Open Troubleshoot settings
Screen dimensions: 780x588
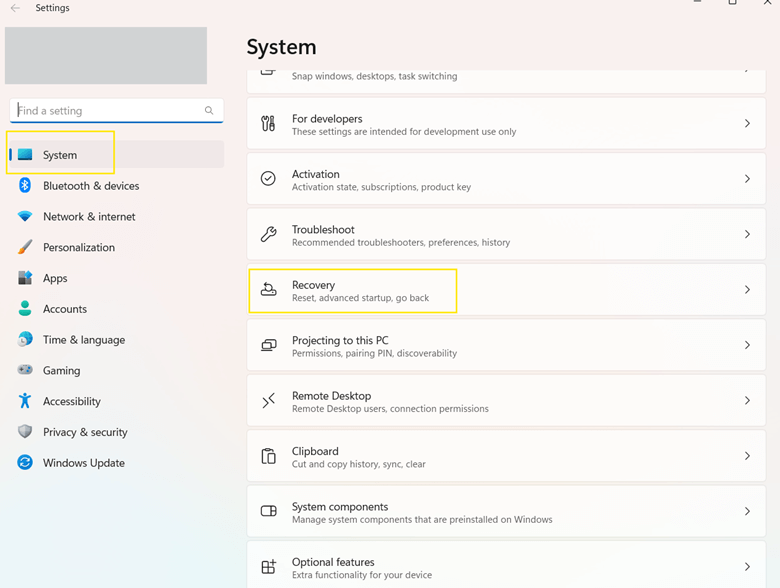pos(506,234)
